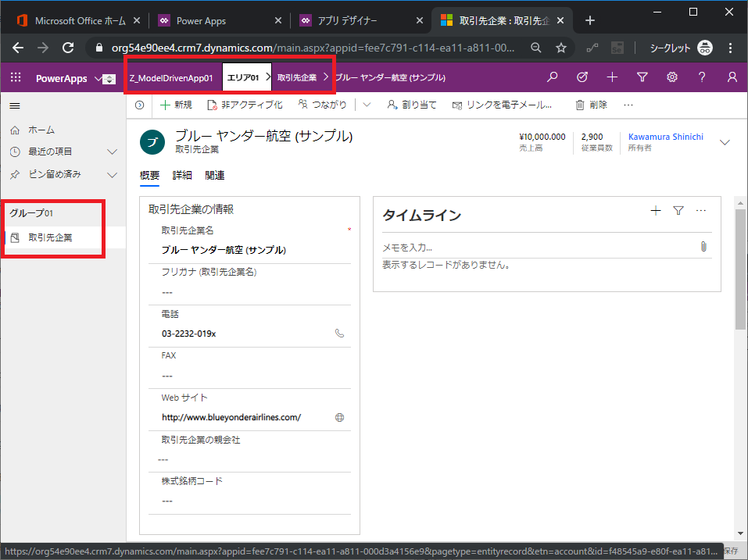The height and width of the screenshot is (560, 748).
Task: Open 取引先企業 in the sidebar group
Action: [63, 237]
